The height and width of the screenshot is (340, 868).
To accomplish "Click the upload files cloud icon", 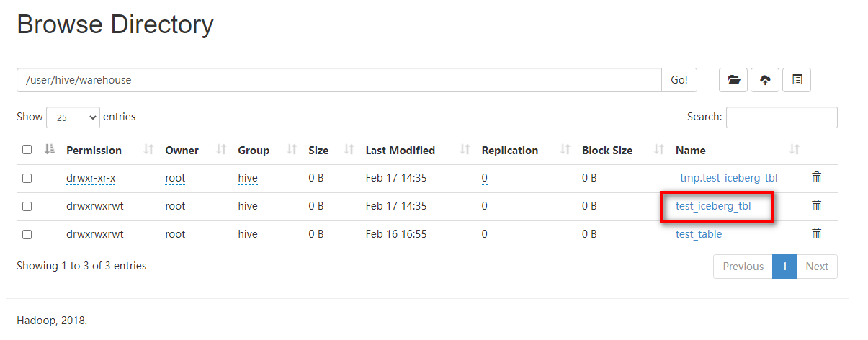I will point(765,80).
